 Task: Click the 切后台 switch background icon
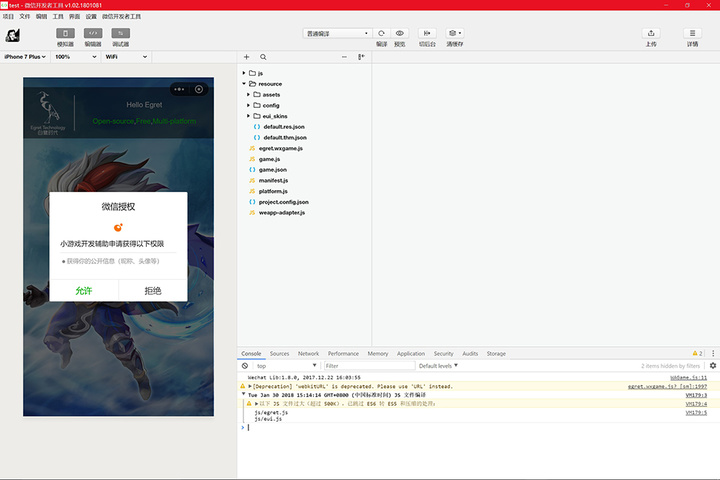(x=427, y=33)
